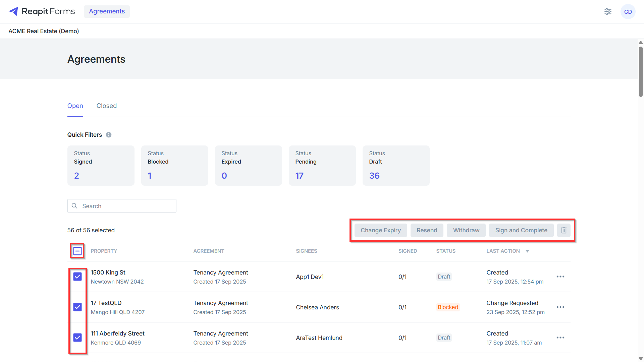Click Draft status badge for 111 Aberfeldy Street
The width and height of the screenshot is (644, 362).
[x=444, y=338]
